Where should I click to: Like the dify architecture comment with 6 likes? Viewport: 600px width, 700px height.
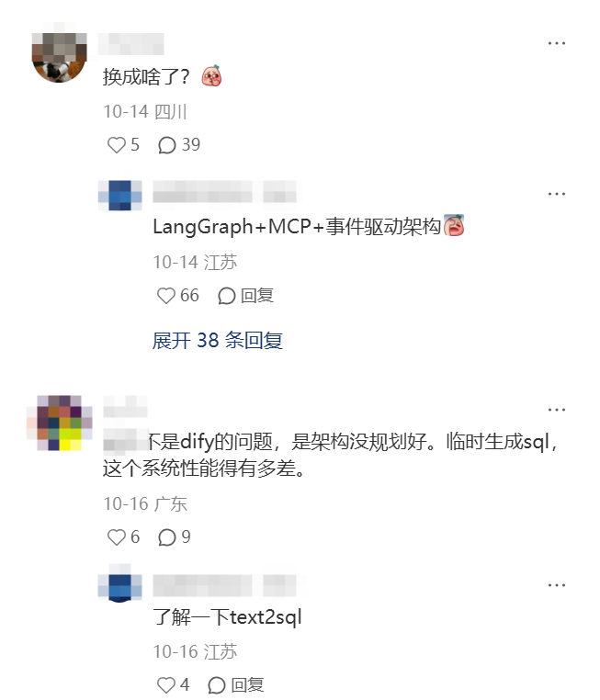click(x=117, y=537)
